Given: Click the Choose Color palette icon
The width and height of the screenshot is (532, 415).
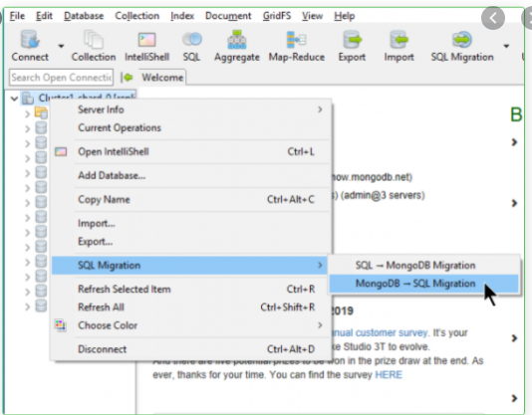Looking at the screenshot, I should (x=61, y=325).
